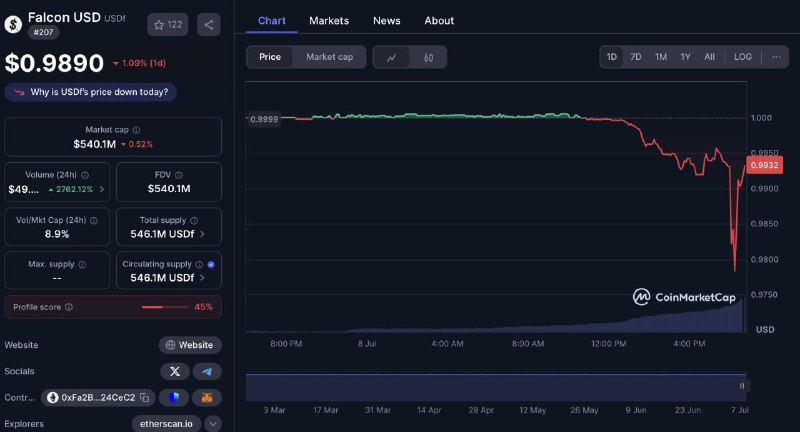This screenshot has width=800, height=432.
Task: Click the Max. supply info icon
Action: 82,264
